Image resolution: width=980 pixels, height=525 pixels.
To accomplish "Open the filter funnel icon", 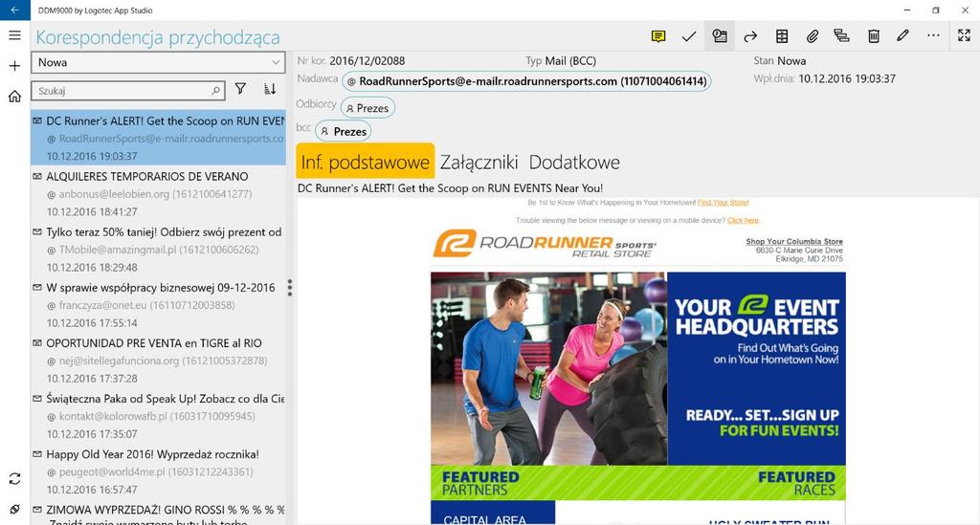I will 240,89.
